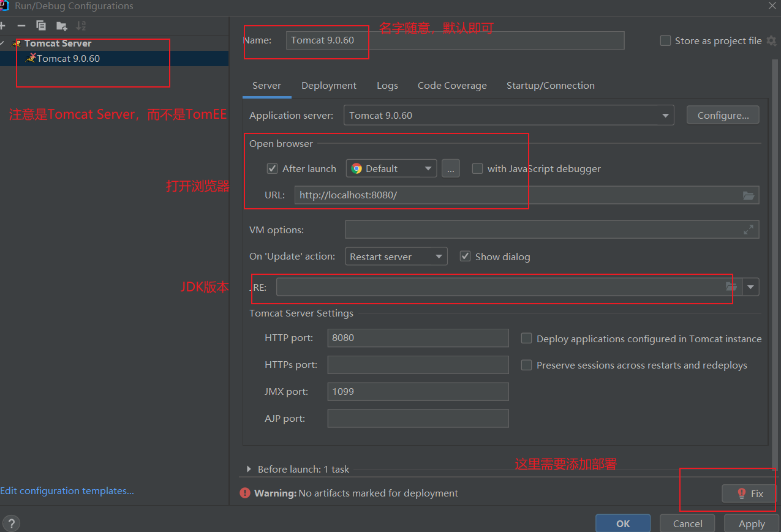Open the help question mark icon
781x532 pixels.
pyautogui.click(x=11, y=523)
